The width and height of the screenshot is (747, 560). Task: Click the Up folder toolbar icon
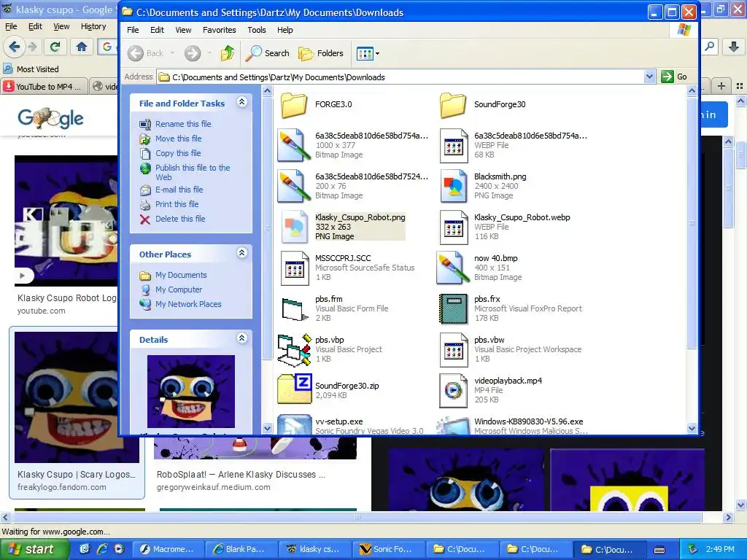[x=228, y=53]
